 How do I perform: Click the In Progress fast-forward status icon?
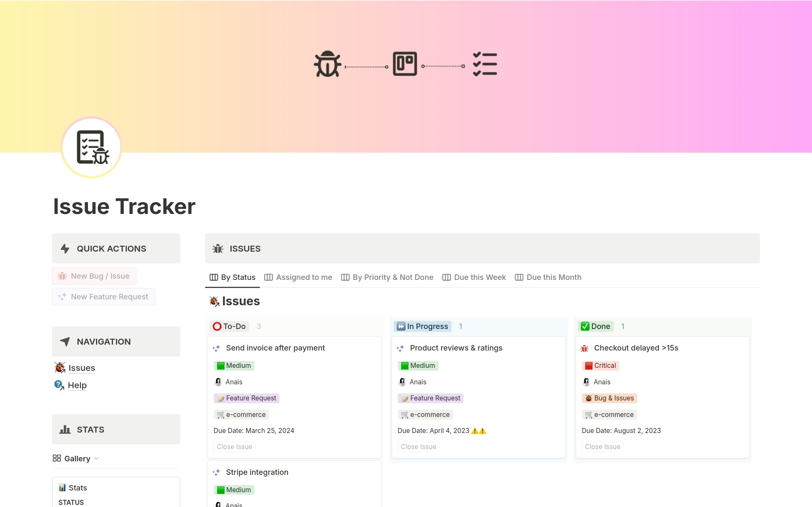(401, 326)
